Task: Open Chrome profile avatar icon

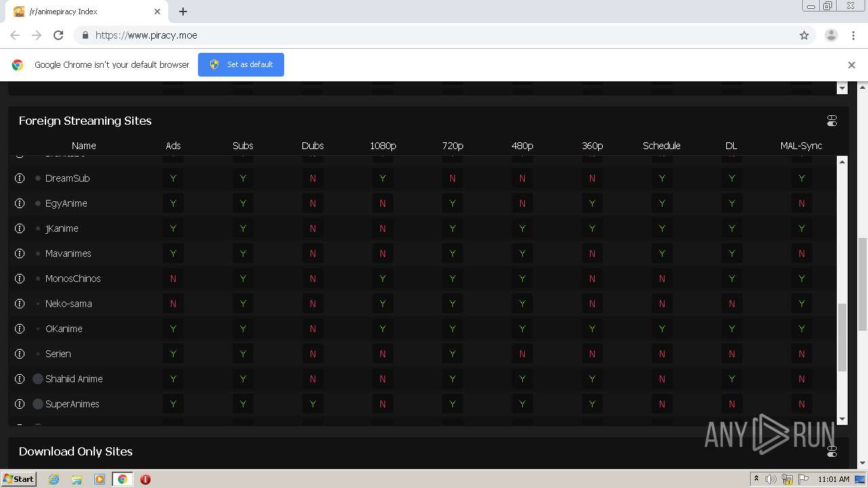Action: [831, 35]
